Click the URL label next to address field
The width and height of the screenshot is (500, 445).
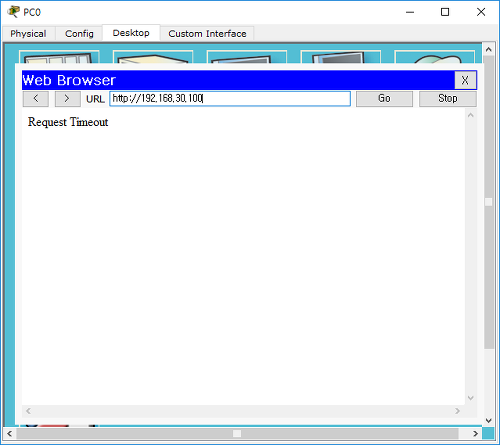click(x=95, y=99)
